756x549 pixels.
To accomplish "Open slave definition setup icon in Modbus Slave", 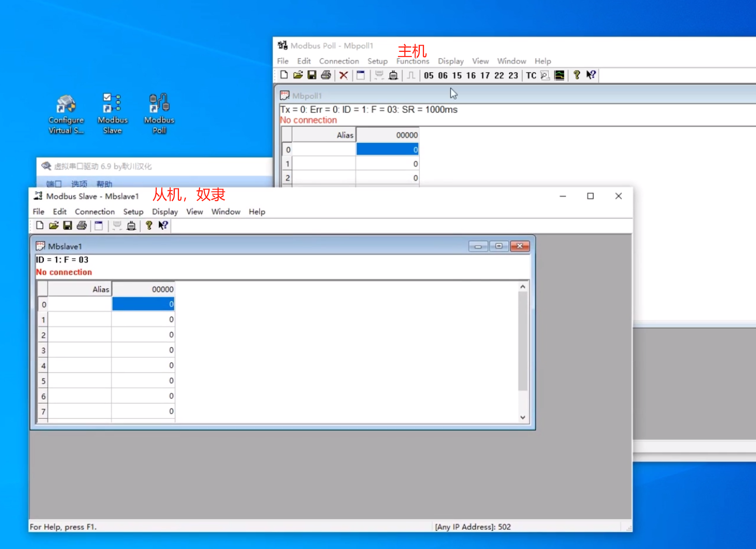I will point(99,225).
